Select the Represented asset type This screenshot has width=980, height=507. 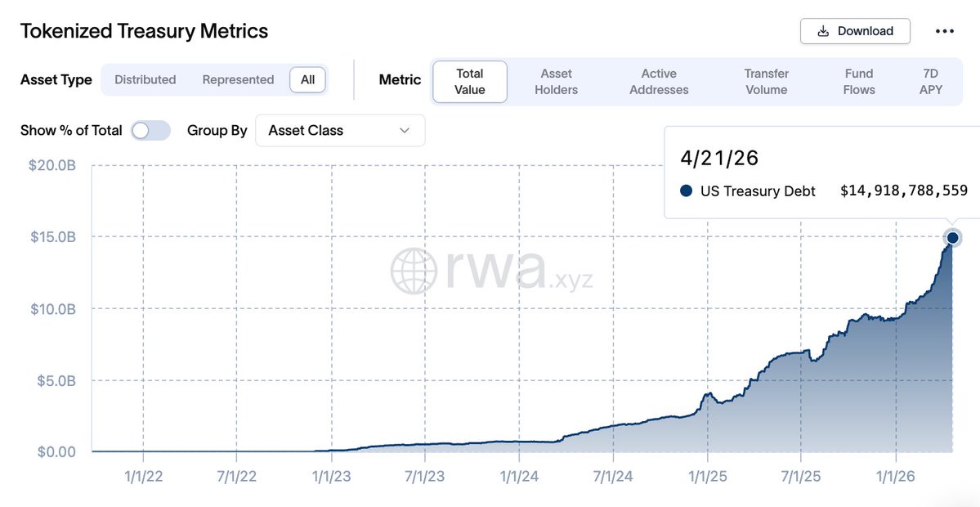238,80
